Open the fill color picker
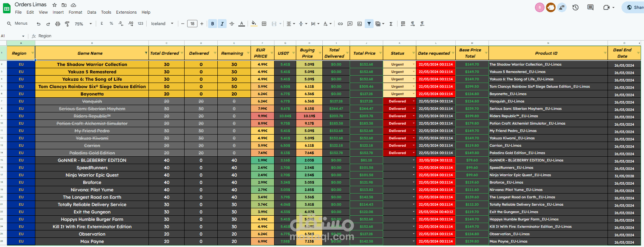This screenshot has height=247, width=644. click(x=254, y=24)
